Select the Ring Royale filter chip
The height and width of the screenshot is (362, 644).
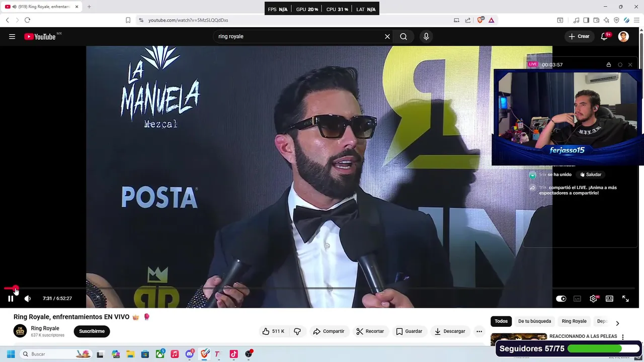coord(574,321)
